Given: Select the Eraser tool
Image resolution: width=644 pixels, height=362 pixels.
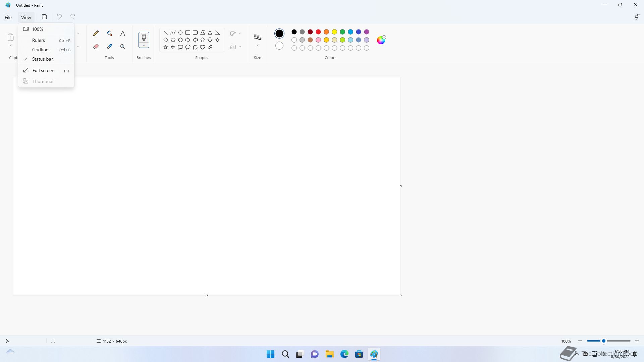Looking at the screenshot, I should pos(96,47).
